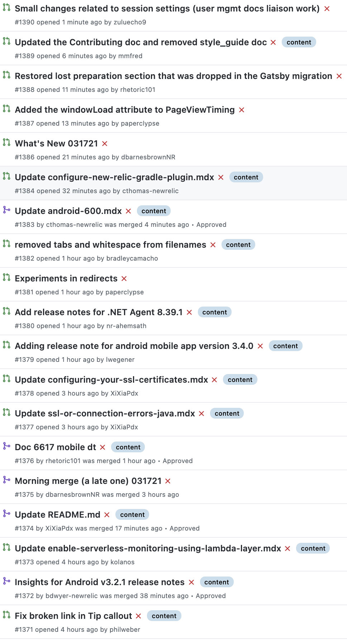The image size is (347, 644).
Task: Click the merged icon beside Doc 6617 mobile dt
Action: tap(6, 446)
